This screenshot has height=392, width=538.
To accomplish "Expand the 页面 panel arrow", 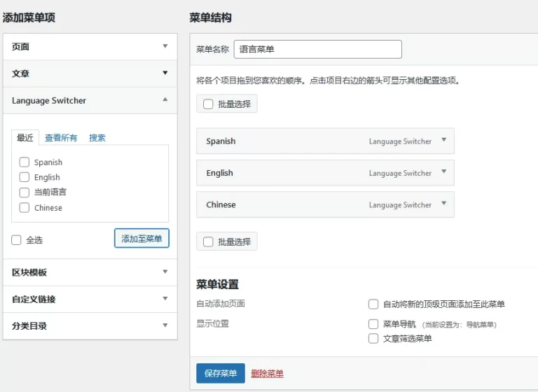I will click(165, 46).
